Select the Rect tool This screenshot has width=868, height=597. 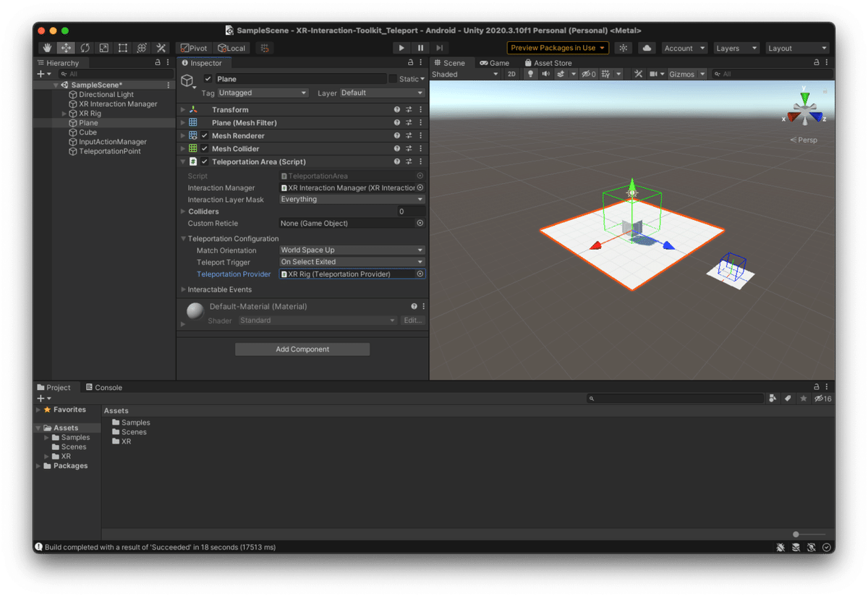pos(123,48)
